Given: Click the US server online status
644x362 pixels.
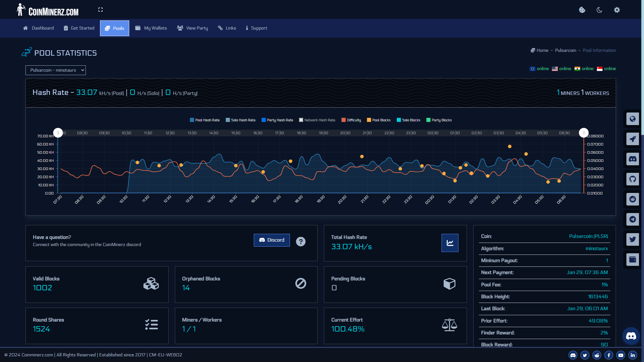Looking at the screenshot, I should click(562, 69).
